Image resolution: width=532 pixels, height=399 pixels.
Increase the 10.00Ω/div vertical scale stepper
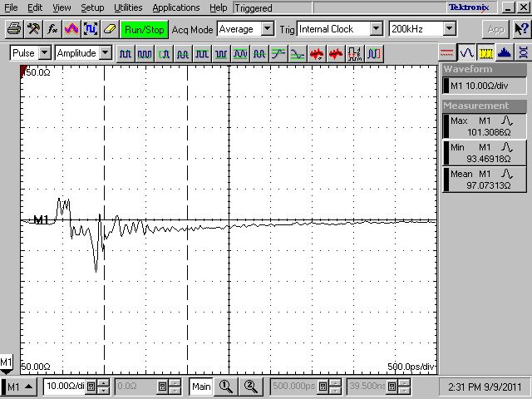click(x=103, y=383)
